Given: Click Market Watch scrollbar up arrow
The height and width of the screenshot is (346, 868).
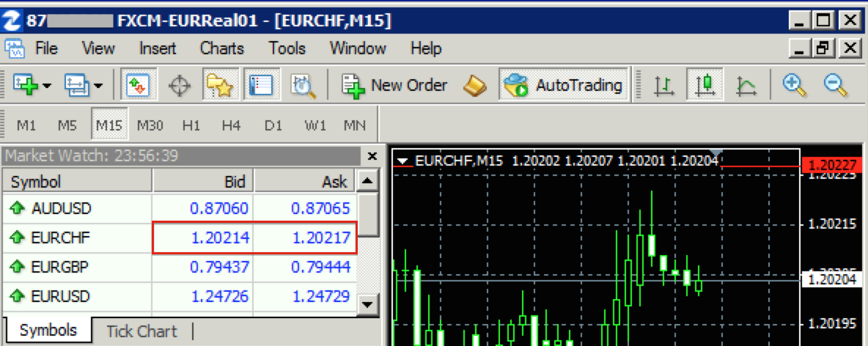Looking at the screenshot, I should (x=368, y=180).
